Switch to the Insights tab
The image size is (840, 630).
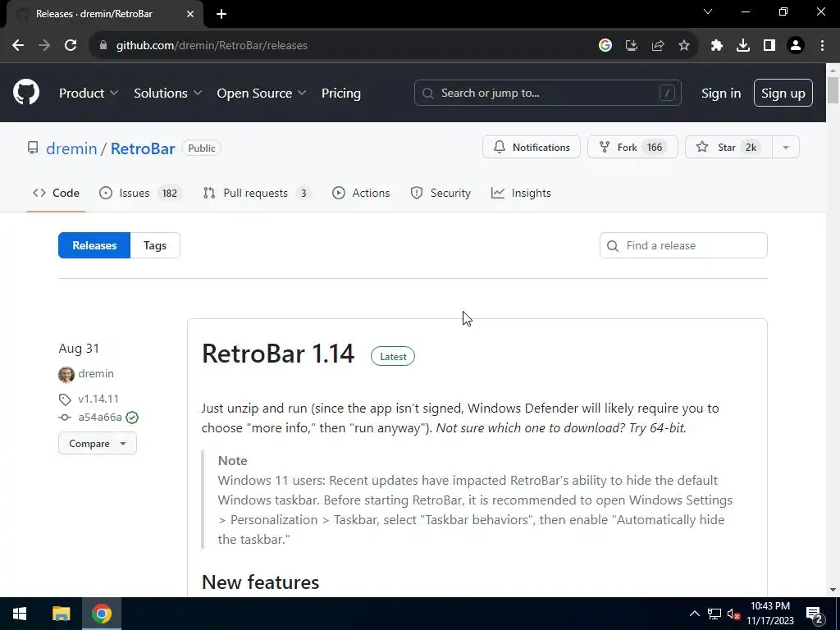point(521,193)
